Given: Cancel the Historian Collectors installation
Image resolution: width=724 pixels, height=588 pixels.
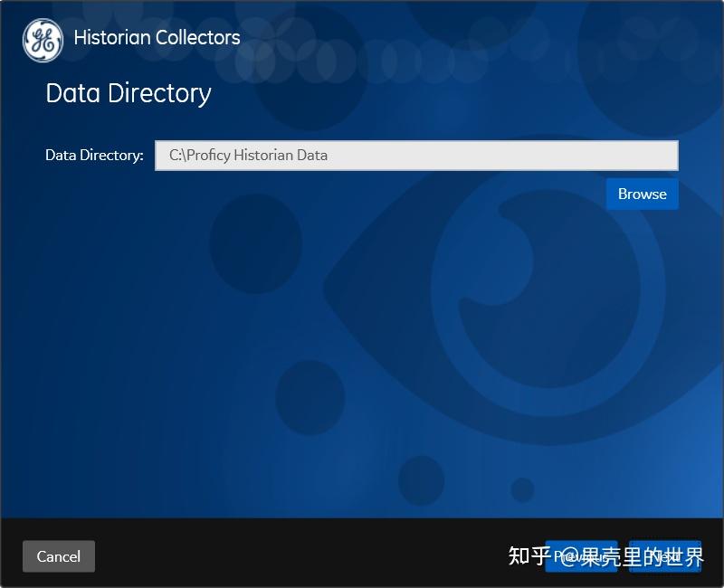Looking at the screenshot, I should 58,556.
